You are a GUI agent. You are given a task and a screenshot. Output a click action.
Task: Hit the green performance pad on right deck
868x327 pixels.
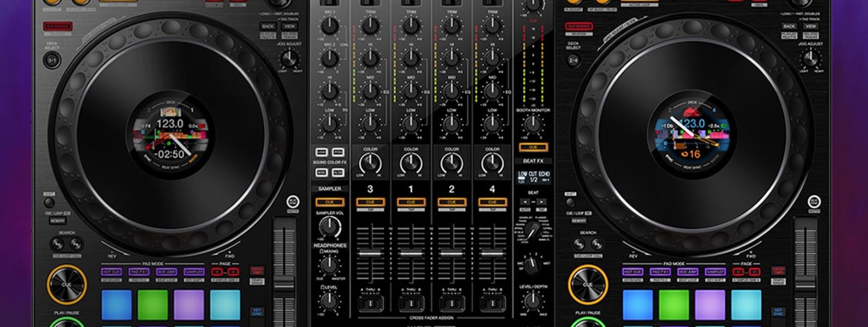point(674,304)
